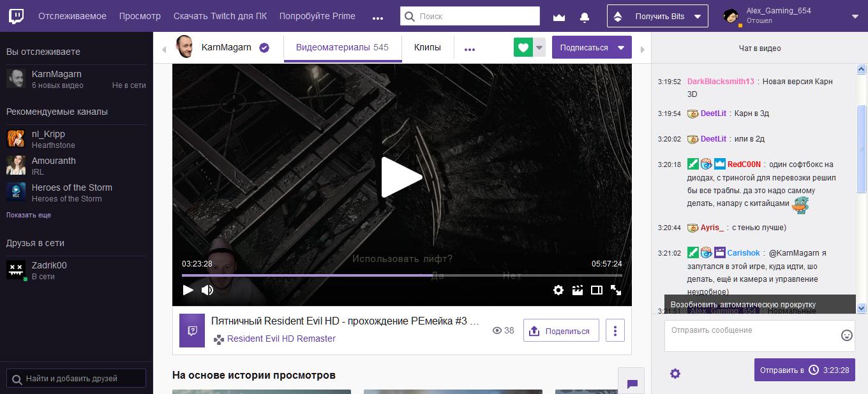Toggle theater mode icon

597,290
